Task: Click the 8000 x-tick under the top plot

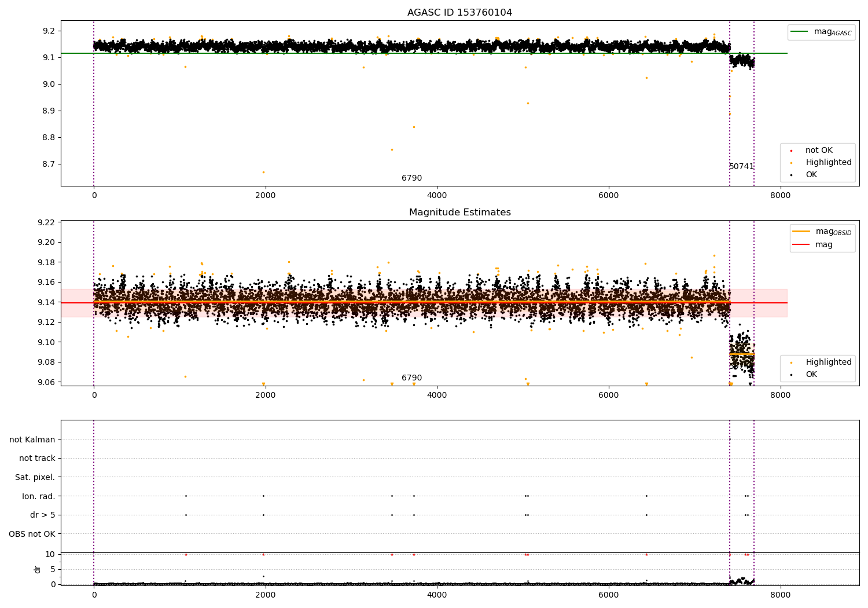Action: pos(780,196)
